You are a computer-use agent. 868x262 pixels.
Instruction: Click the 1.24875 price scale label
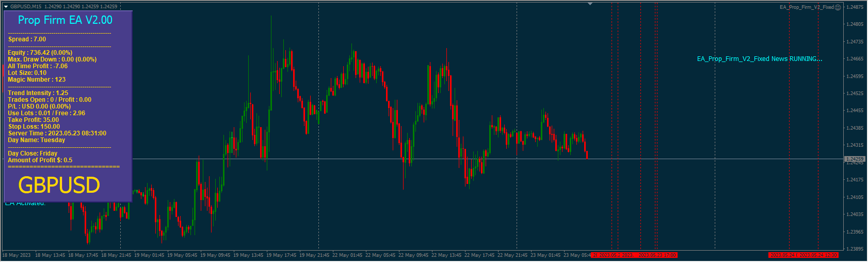[855, 7]
